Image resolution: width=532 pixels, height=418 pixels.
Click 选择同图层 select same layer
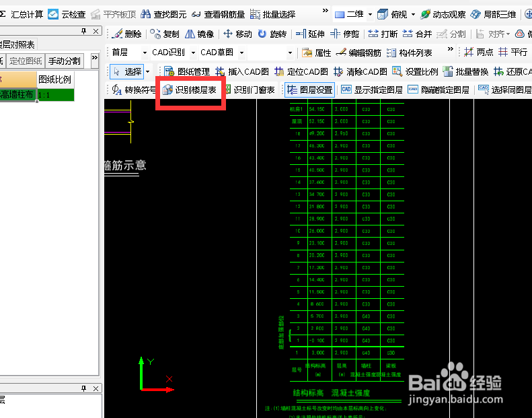coord(504,90)
